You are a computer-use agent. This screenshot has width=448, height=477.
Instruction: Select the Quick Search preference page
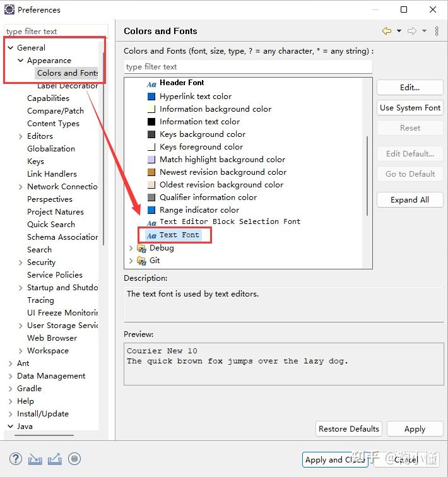tap(51, 225)
